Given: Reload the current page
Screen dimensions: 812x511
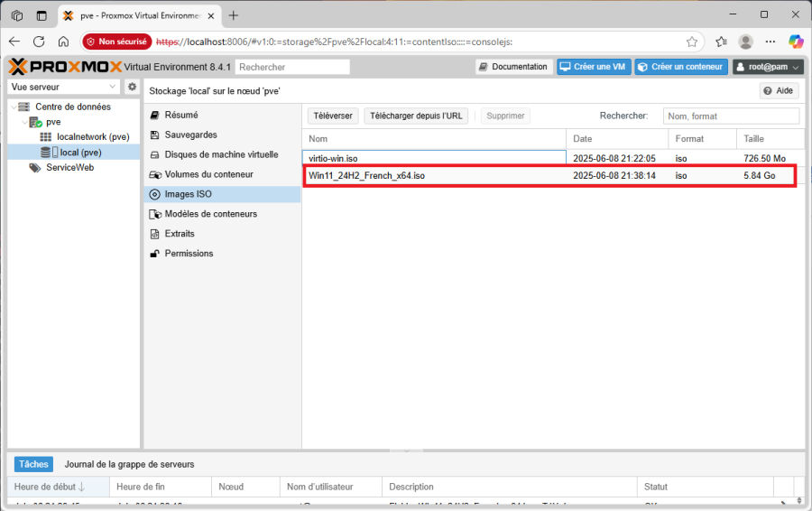Looking at the screenshot, I should (39, 42).
